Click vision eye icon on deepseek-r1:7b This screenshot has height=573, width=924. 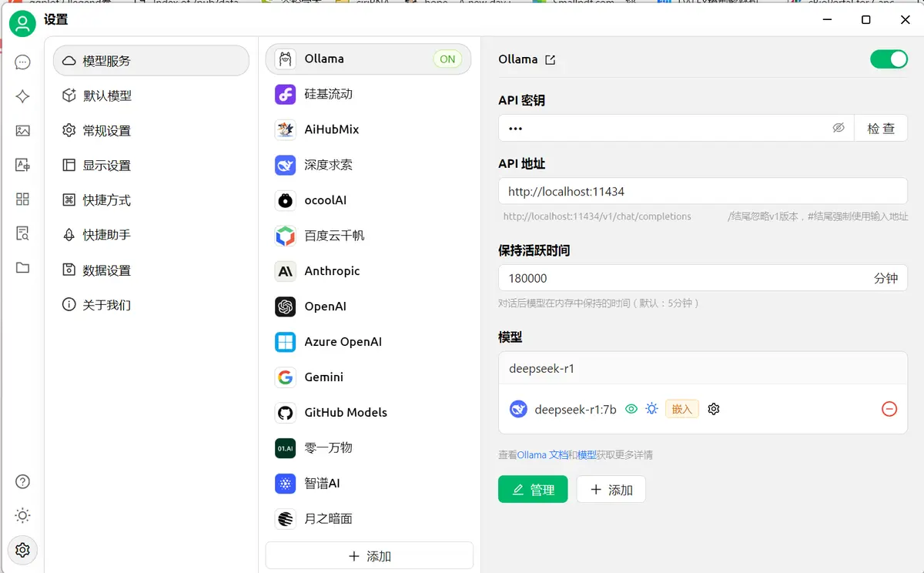coord(631,409)
